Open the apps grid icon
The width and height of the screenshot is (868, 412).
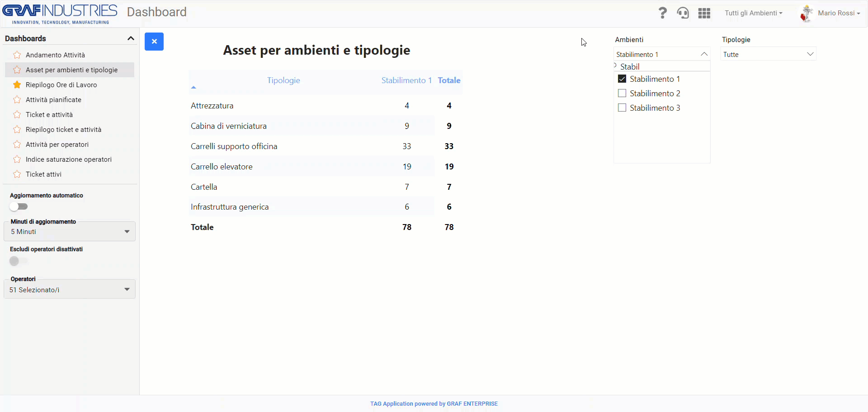[x=704, y=13]
